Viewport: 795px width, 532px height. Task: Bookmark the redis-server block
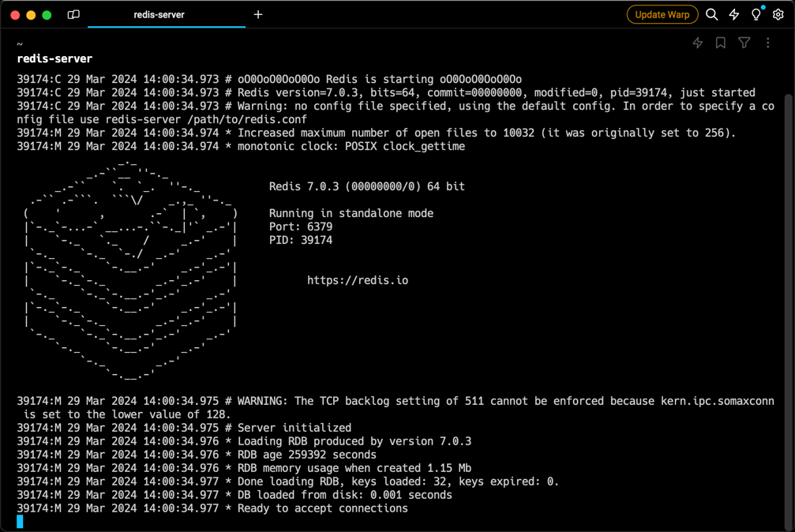click(x=721, y=43)
